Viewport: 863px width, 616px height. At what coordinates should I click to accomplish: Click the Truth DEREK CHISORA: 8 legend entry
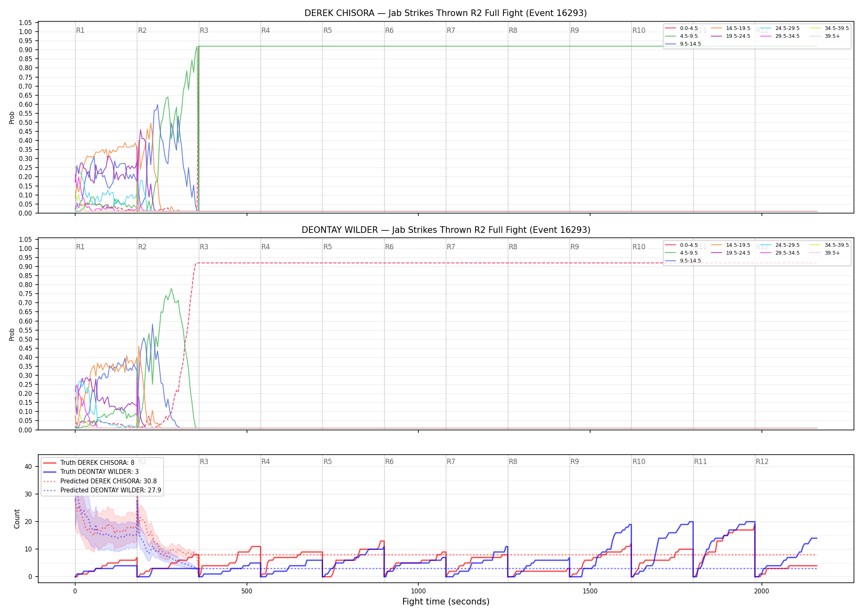(x=89, y=463)
